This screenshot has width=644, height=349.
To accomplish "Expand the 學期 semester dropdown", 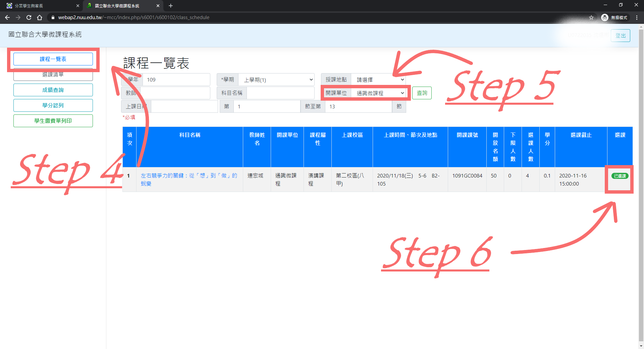I will coord(276,80).
